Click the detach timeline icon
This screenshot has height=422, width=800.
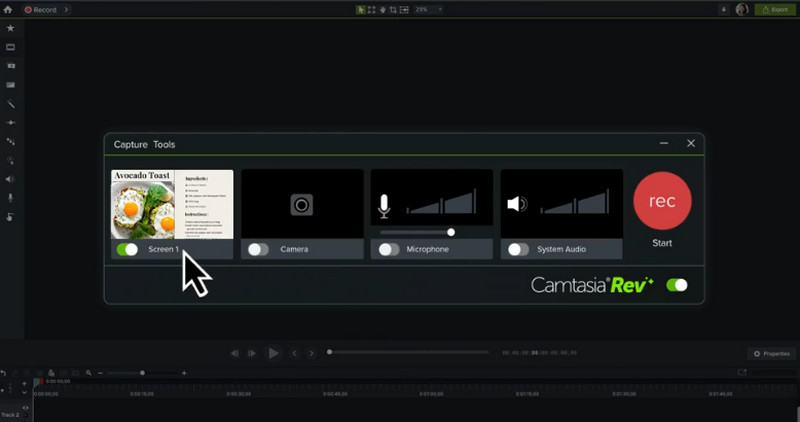point(742,373)
